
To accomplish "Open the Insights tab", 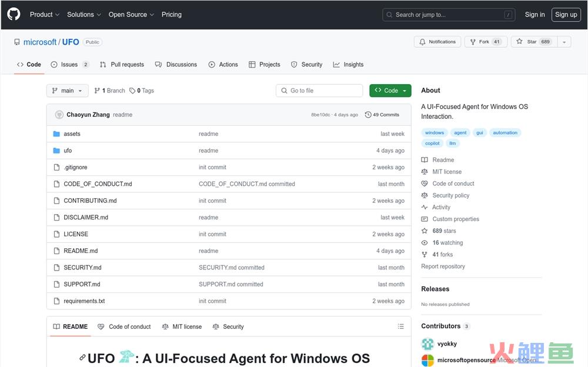I will 348,65.
